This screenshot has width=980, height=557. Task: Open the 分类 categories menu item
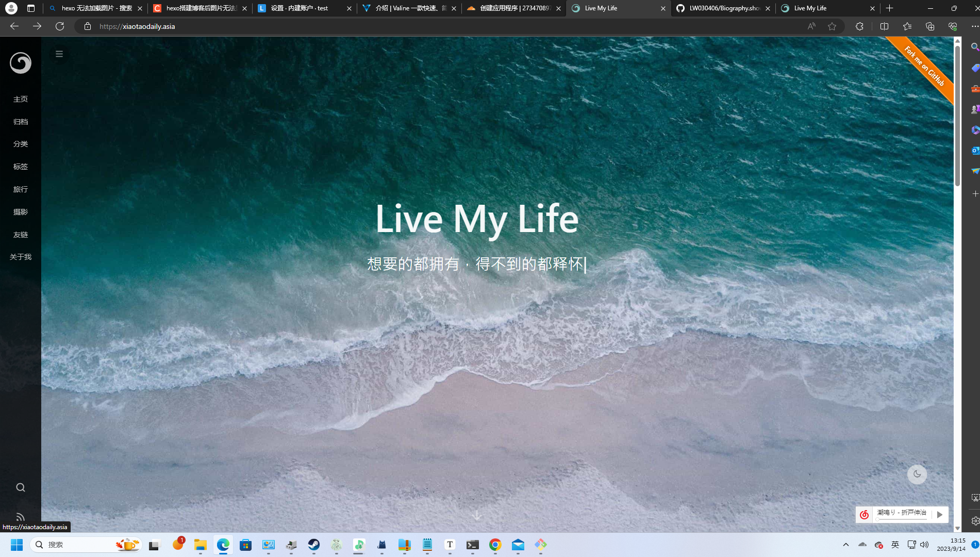coord(21,144)
